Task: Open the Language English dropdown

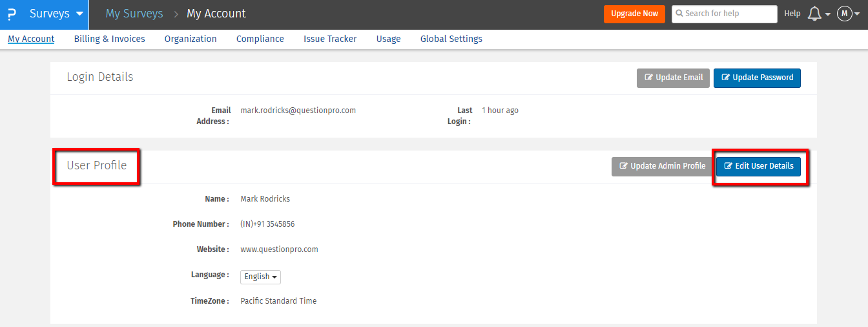Action: click(261, 277)
